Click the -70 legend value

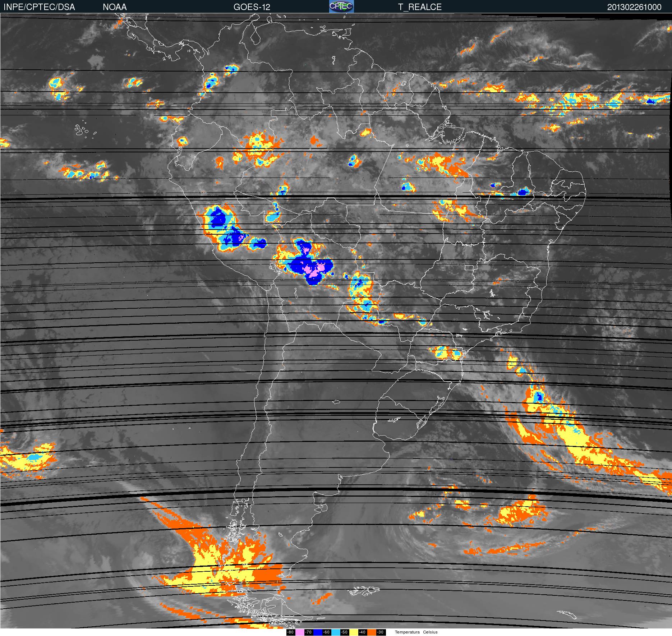pos(309,632)
